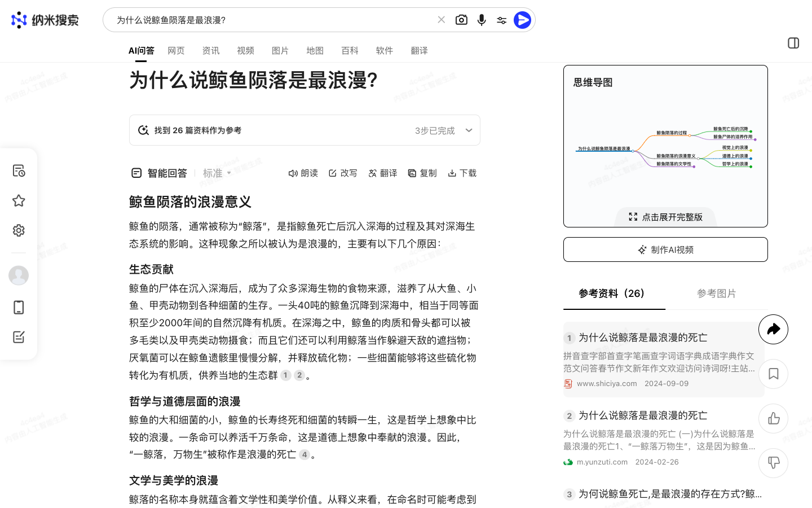Clear the search query with the X icon
The height and width of the screenshot is (508, 812).
click(442, 20)
